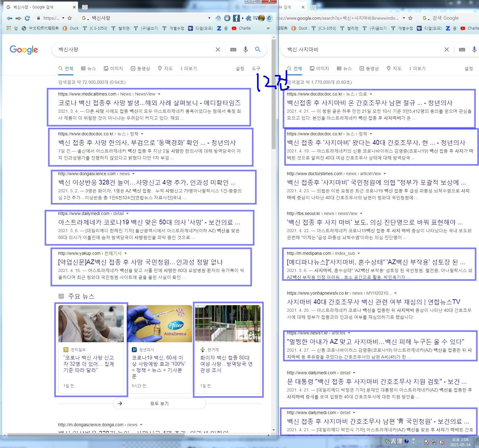The height and width of the screenshot is (448, 479).
Task: Open the Charlie YouTube bookmark in left window
Action: 241,28
